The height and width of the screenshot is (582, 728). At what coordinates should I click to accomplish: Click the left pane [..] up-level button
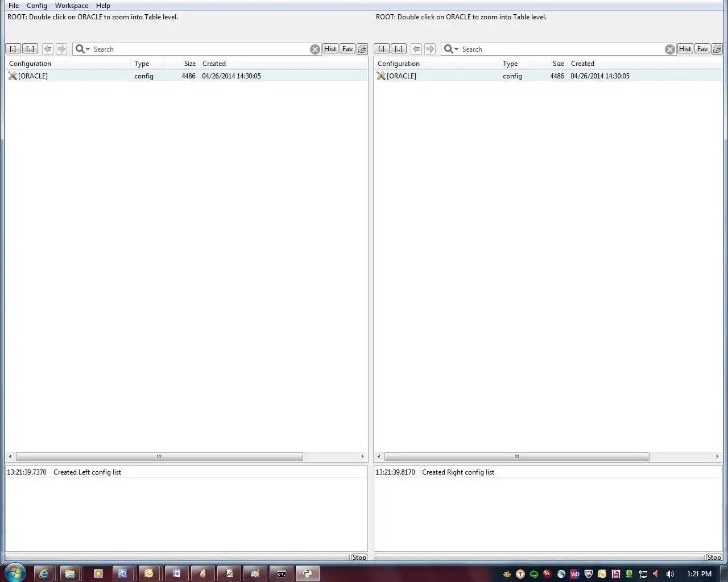click(x=30, y=49)
